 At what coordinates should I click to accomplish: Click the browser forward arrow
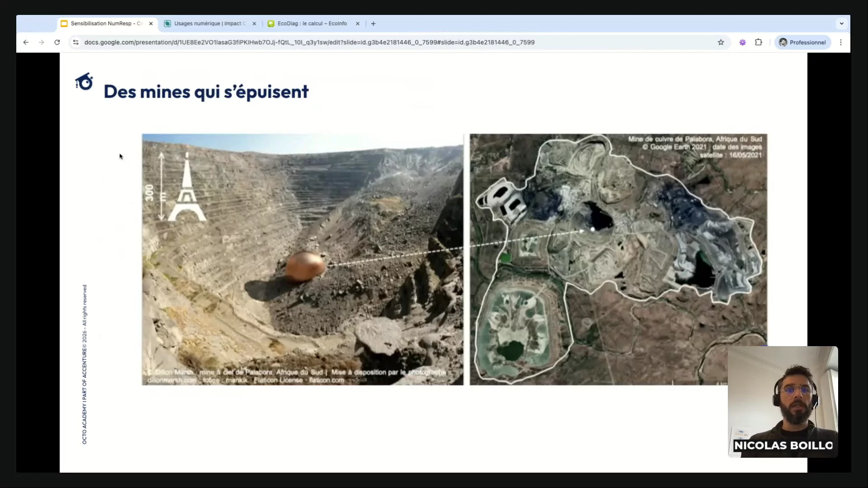42,42
